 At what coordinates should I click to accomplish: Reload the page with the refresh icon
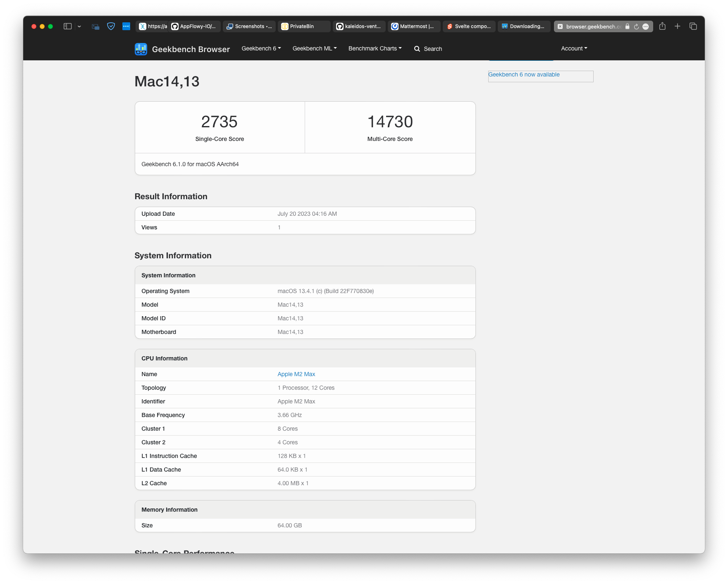click(x=636, y=26)
